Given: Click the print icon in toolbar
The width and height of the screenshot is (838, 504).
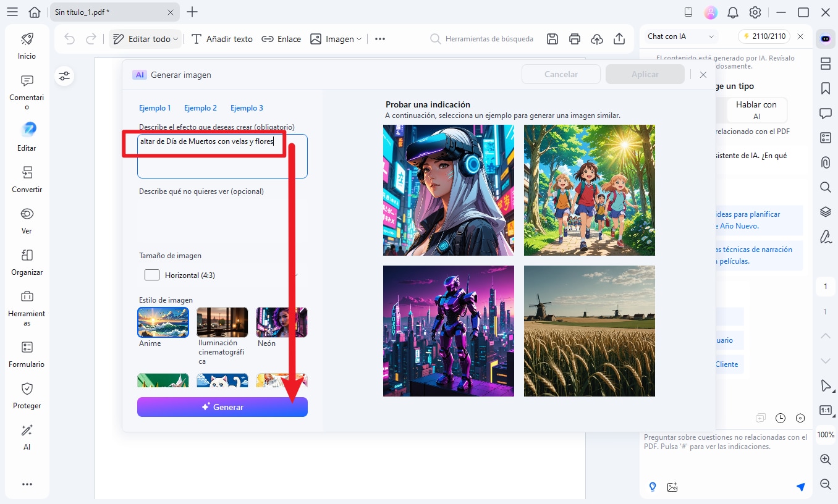Looking at the screenshot, I should 575,39.
